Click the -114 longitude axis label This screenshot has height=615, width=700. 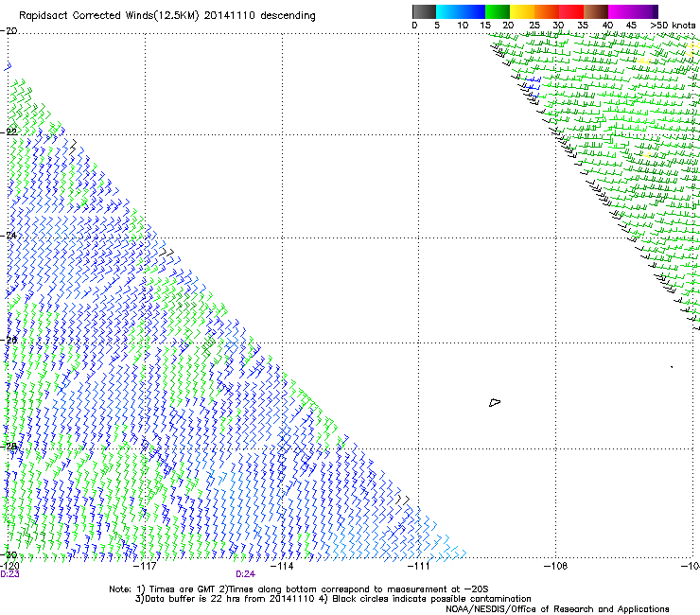click(x=282, y=566)
